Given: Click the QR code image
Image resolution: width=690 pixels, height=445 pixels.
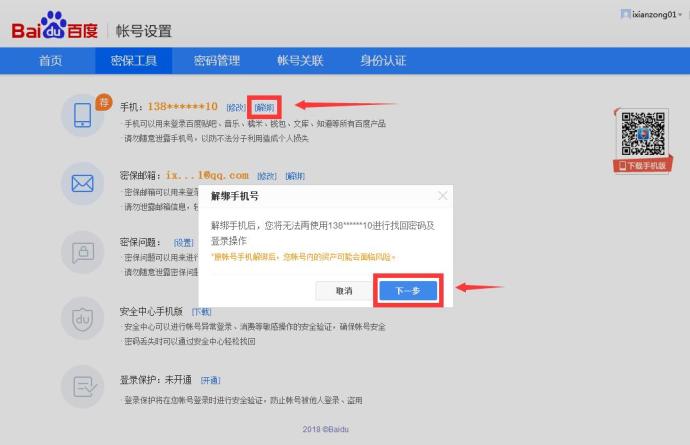Looking at the screenshot, I should 642,133.
